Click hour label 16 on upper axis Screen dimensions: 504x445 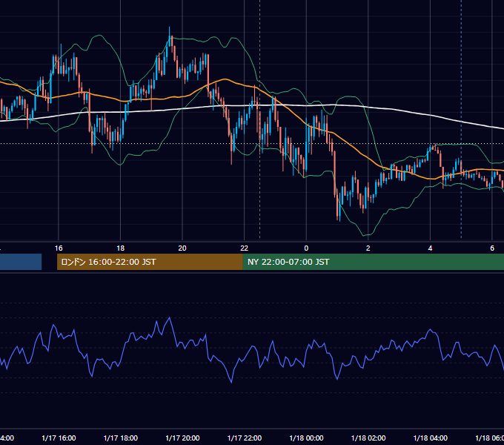point(59,248)
